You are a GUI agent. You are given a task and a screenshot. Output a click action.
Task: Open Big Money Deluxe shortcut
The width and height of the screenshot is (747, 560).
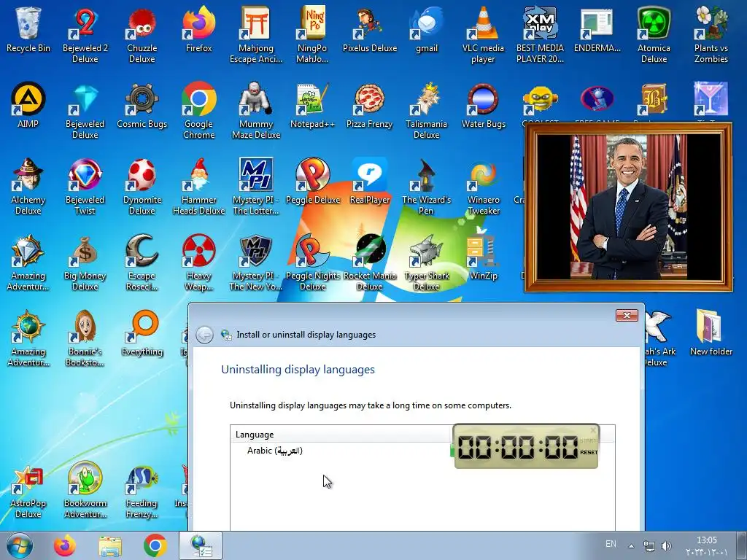tap(85, 262)
